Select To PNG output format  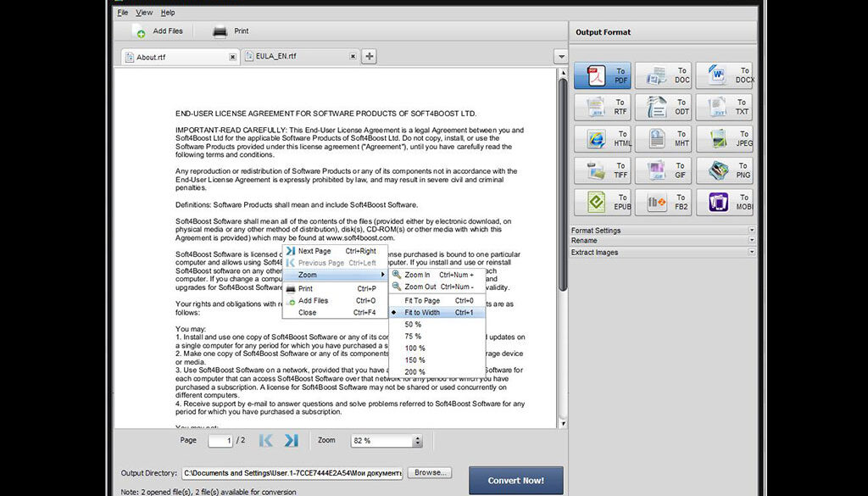[724, 170]
